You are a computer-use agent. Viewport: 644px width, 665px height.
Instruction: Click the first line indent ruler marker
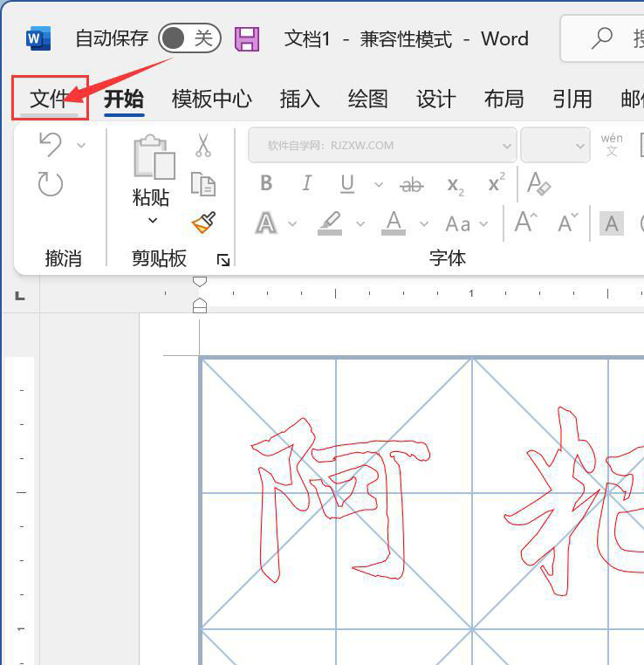(x=200, y=282)
